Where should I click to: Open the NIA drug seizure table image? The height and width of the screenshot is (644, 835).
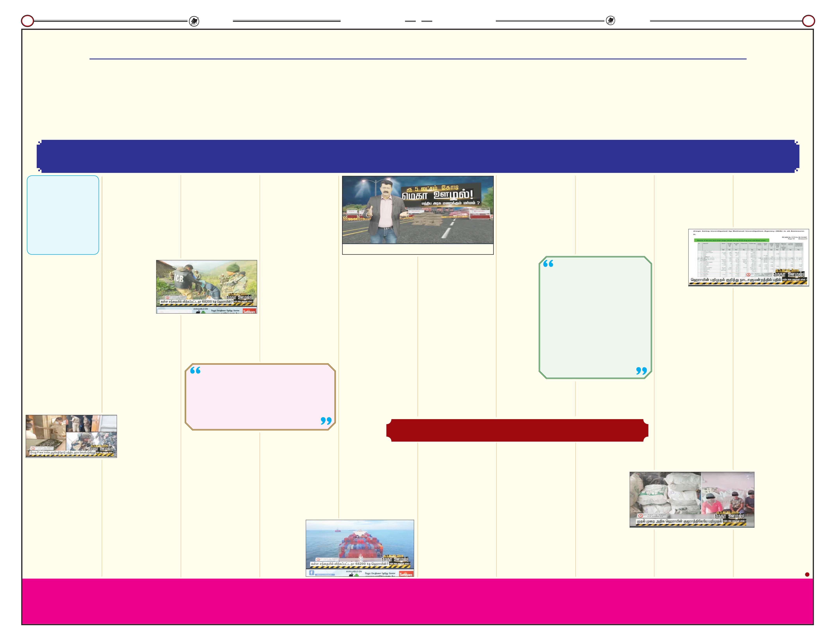pyautogui.click(x=748, y=257)
